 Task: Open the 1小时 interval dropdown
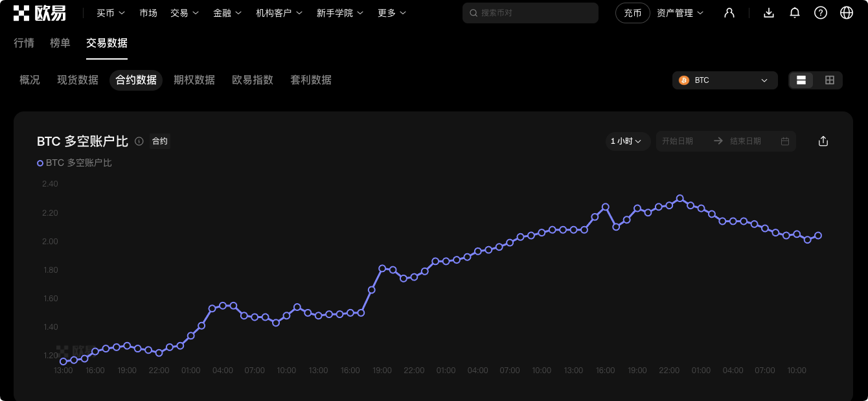click(x=627, y=141)
